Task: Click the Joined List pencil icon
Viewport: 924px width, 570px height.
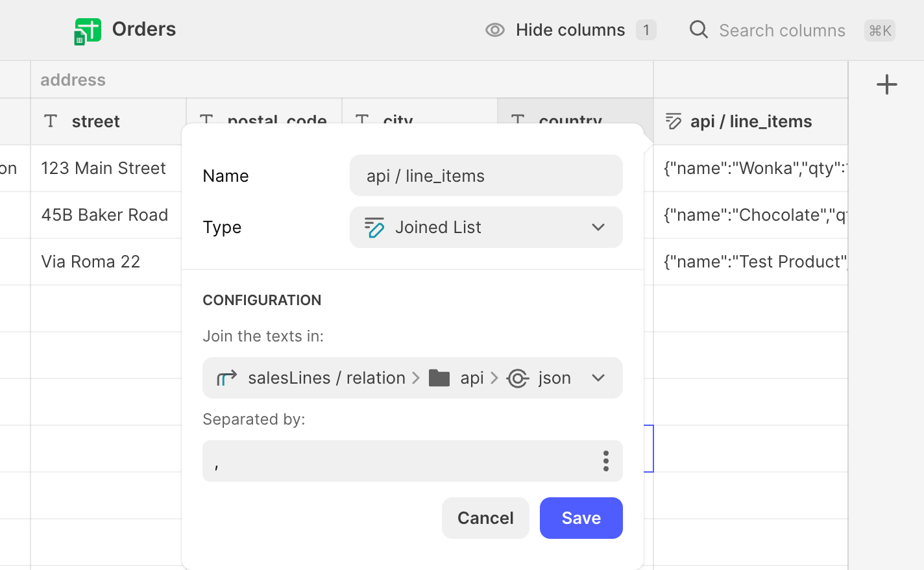Action: [x=374, y=227]
